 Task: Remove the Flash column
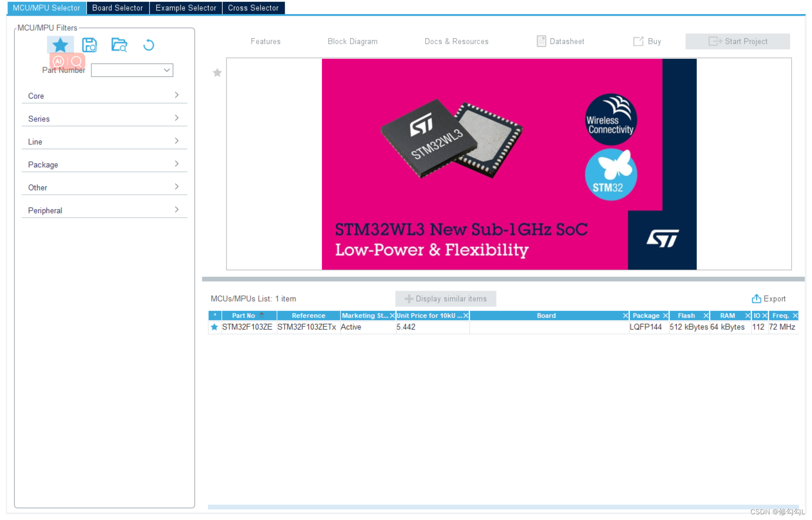click(706, 315)
